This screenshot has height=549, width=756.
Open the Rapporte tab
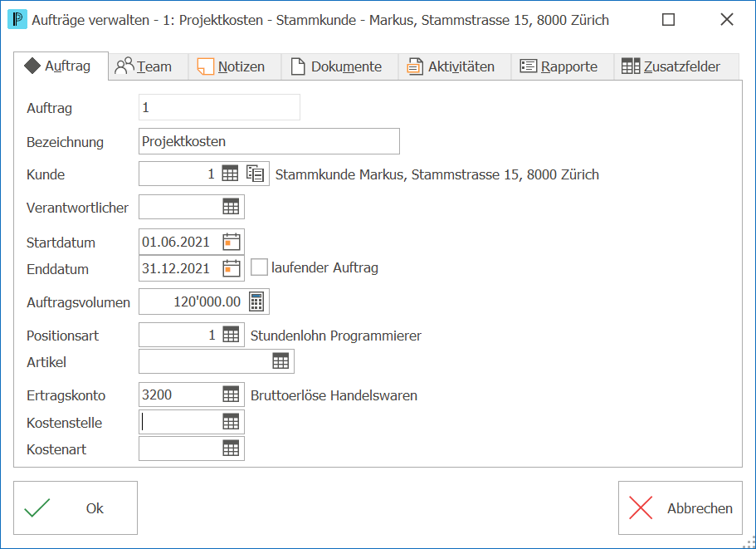click(562, 66)
